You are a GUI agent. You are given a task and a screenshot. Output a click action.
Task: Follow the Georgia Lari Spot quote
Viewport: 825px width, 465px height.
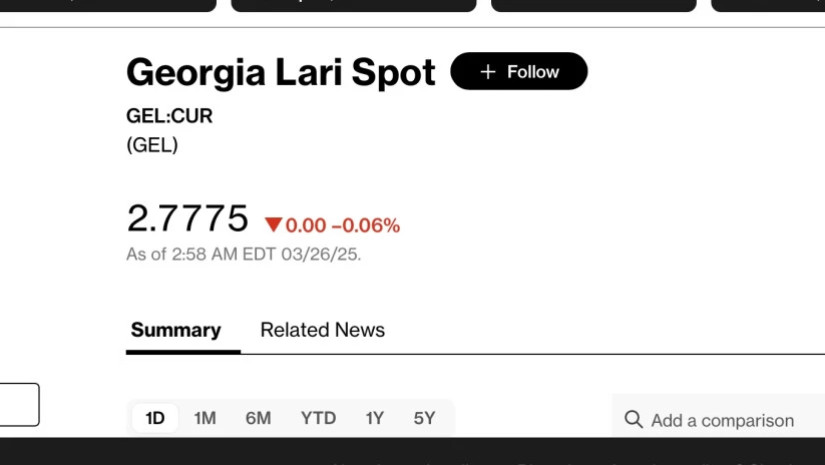[x=519, y=71]
